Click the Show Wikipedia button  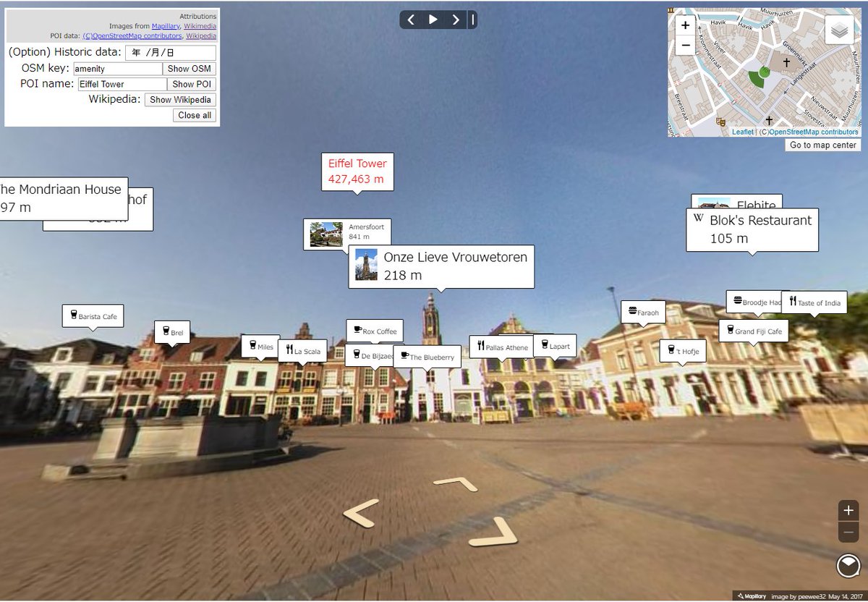(180, 100)
